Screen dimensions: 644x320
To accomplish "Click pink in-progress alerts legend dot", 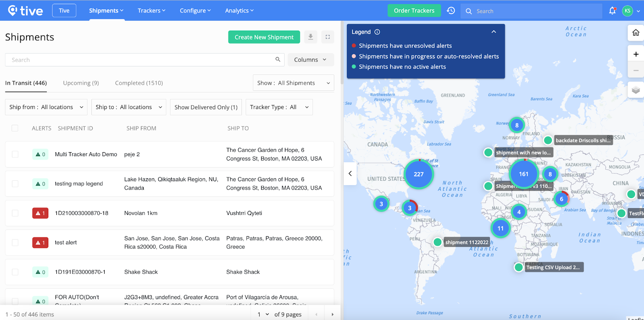I will click(354, 56).
